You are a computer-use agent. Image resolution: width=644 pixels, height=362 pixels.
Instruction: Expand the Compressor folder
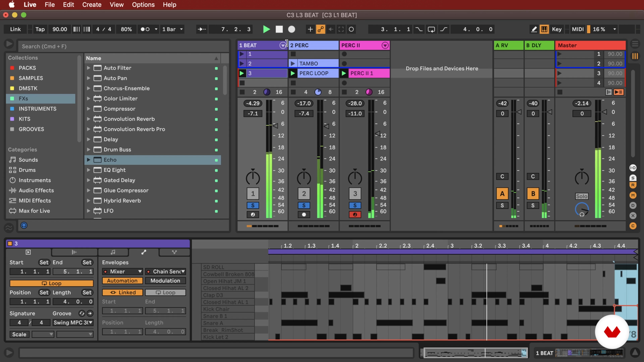[88, 109]
